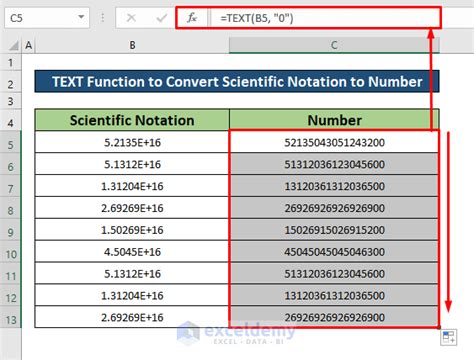Click the Cancel X icon in formula bar

point(131,18)
